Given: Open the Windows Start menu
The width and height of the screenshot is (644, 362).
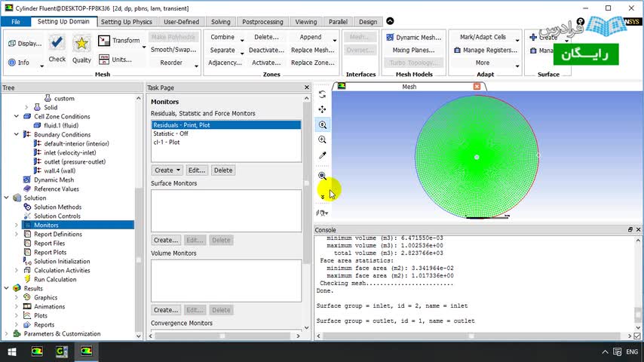Looking at the screenshot, I should coord(12,351).
